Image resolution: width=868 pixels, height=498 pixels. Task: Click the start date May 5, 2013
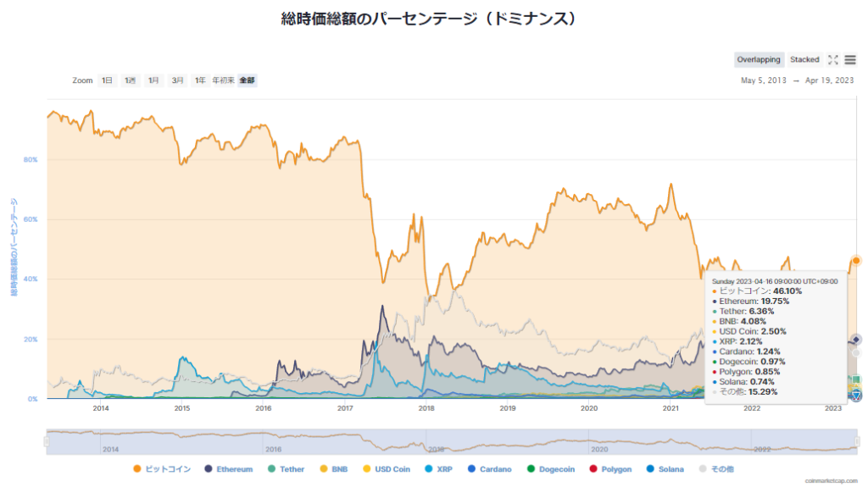tap(764, 80)
